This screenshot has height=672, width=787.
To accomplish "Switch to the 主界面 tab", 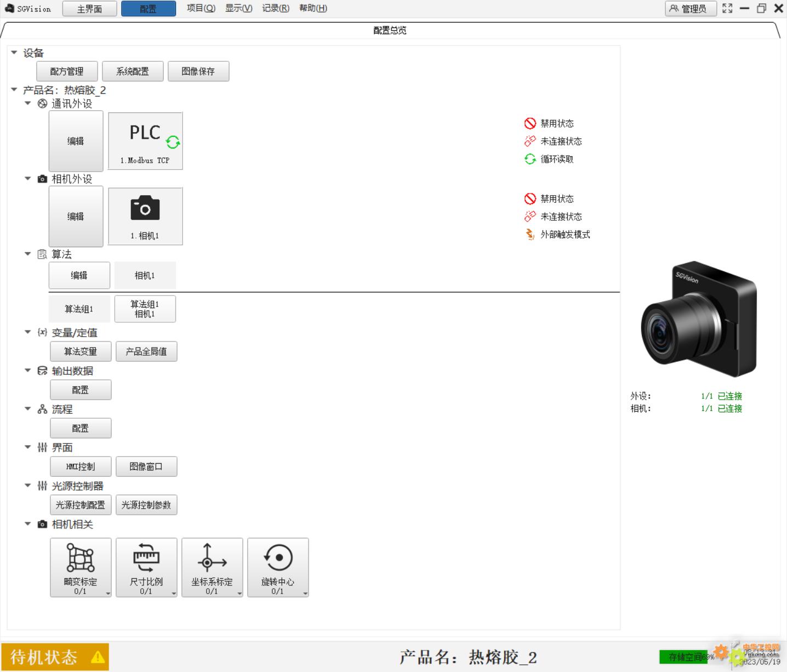I will click(x=89, y=9).
